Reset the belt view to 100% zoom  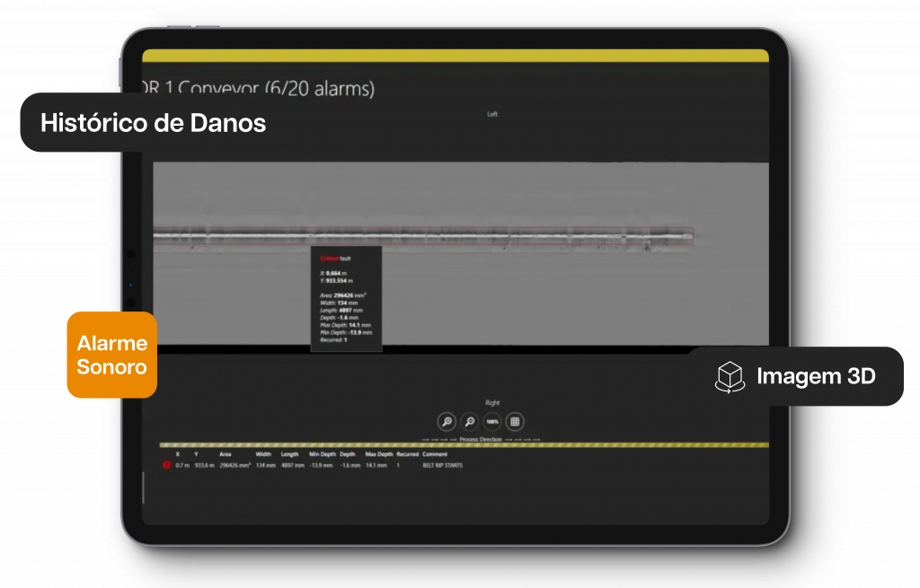(x=492, y=421)
